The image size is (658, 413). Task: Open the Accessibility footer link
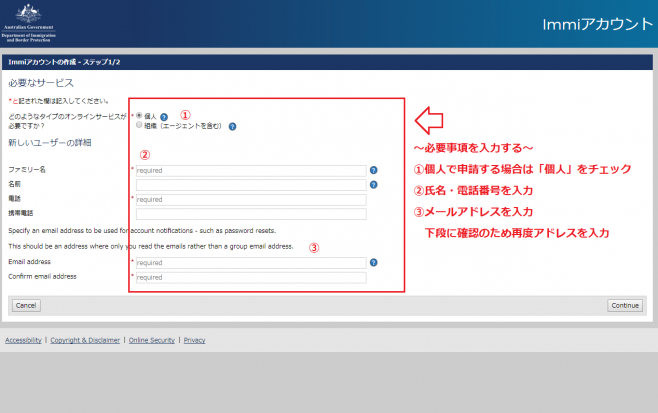pyautogui.click(x=23, y=340)
